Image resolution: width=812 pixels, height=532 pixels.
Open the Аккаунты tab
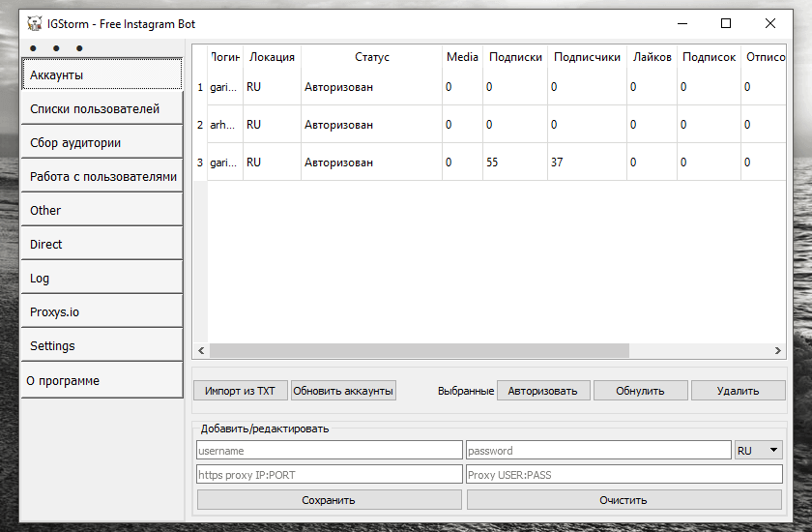pyautogui.click(x=102, y=74)
